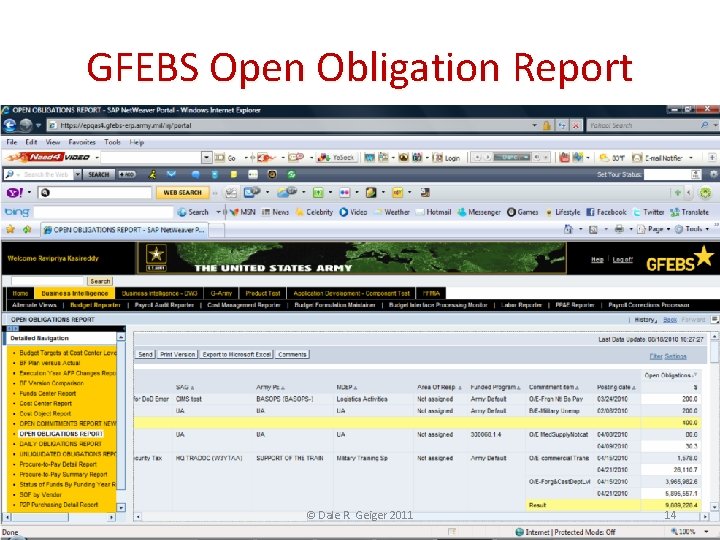This screenshot has height=540, width=720.
Task: Click the refresh icon beside address bar
Action: pos(562,125)
